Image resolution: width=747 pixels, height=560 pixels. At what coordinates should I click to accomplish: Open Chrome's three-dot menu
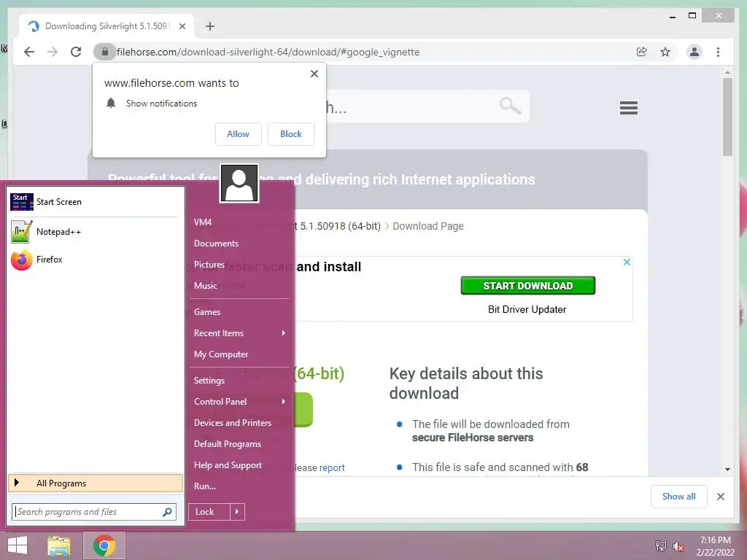pyautogui.click(x=718, y=52)
